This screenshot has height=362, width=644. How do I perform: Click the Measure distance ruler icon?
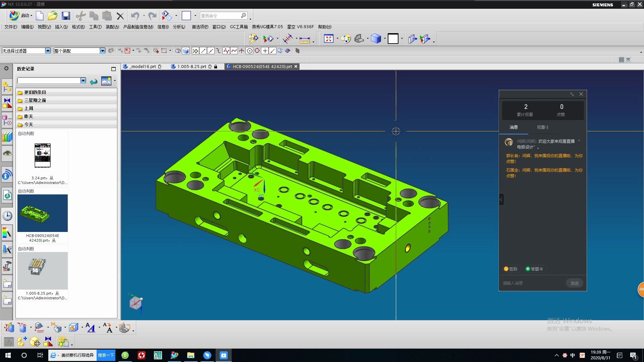[x=305, y=39]
